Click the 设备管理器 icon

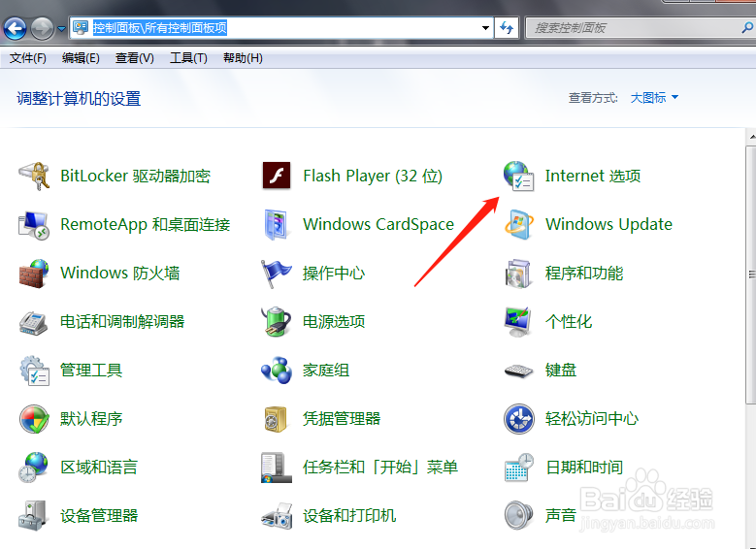pyautogui.click(x=33, y=515)
